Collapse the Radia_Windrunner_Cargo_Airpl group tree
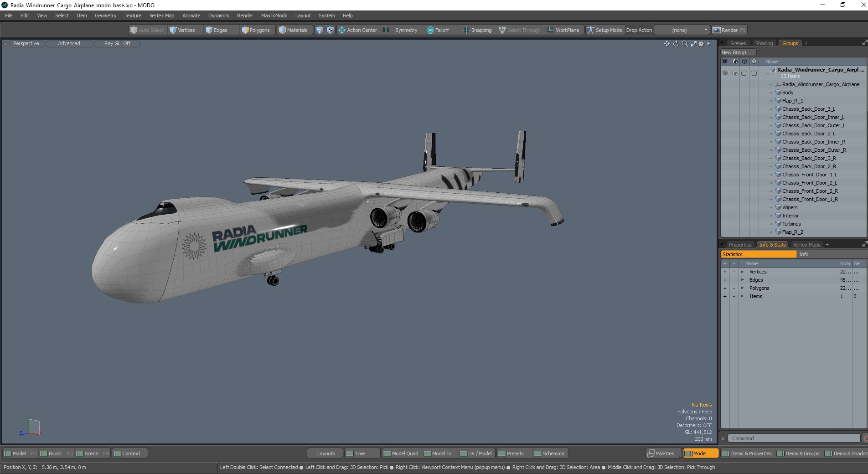The image size is (868, 474). [x=767, y=73]
